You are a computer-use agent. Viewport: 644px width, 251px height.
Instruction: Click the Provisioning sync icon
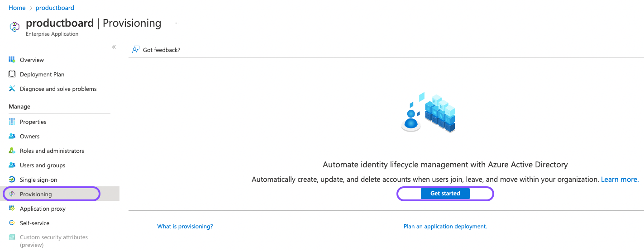click(12, 194)
